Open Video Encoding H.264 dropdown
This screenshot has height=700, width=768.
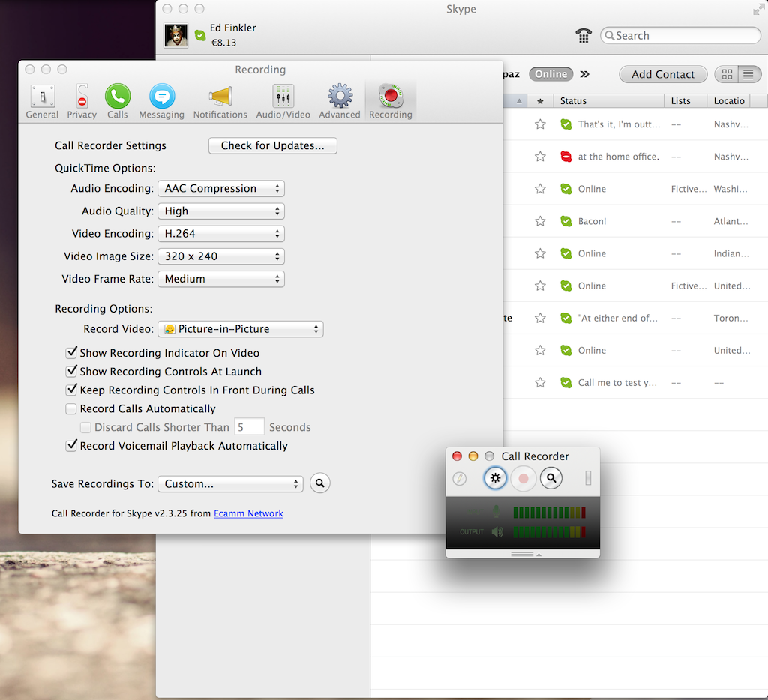pos(221,234)
